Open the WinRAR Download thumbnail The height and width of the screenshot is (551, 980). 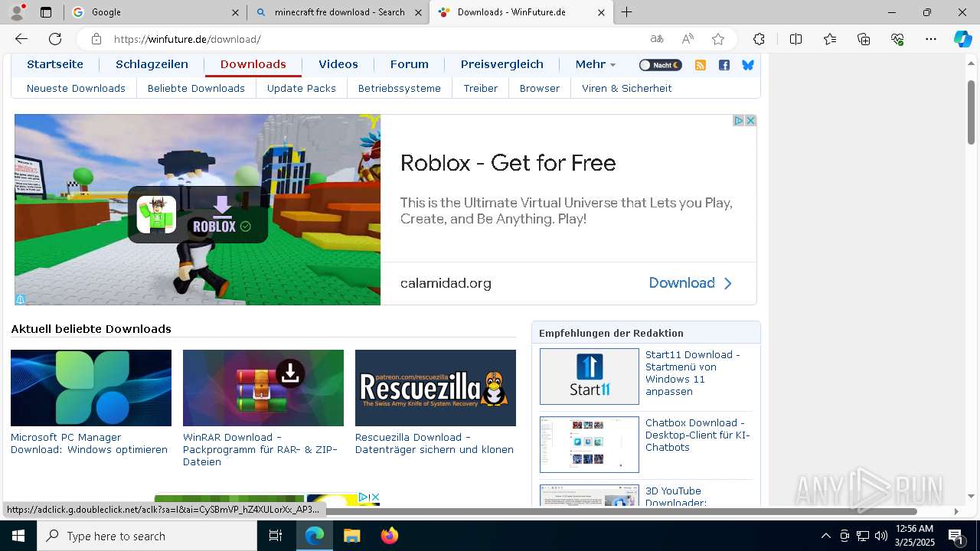coord(263,388)
